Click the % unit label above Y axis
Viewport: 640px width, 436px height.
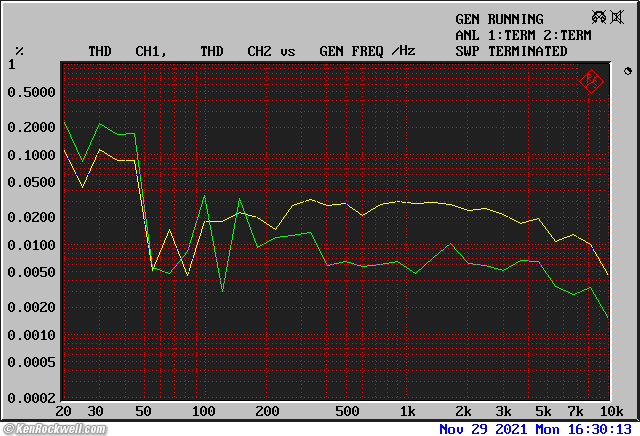[19, 51]
